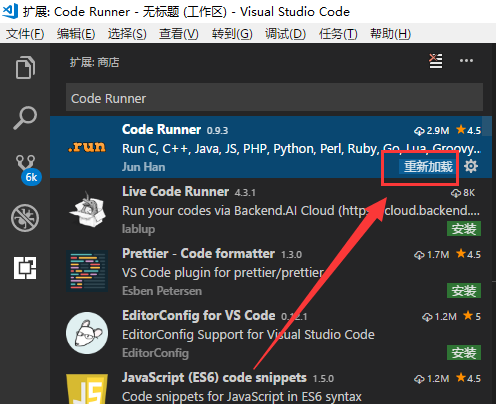Clear extensions search results icon

coord(436,61)
